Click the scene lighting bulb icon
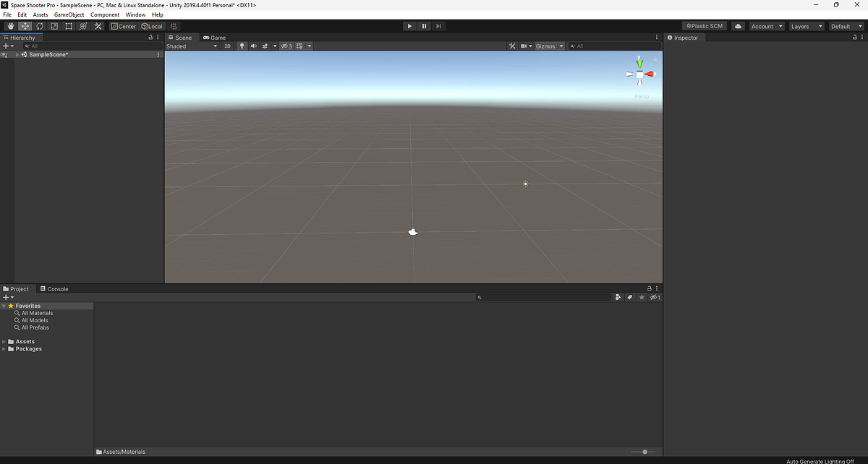 click(x=242, y=46)
